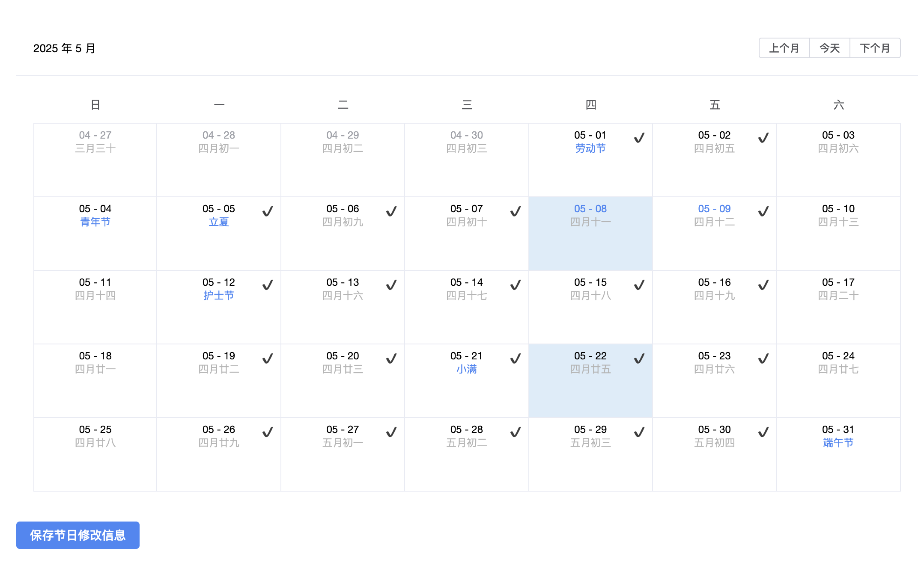
Task: Click the checkmark on 05 - 21 小满
Action: 515,359
